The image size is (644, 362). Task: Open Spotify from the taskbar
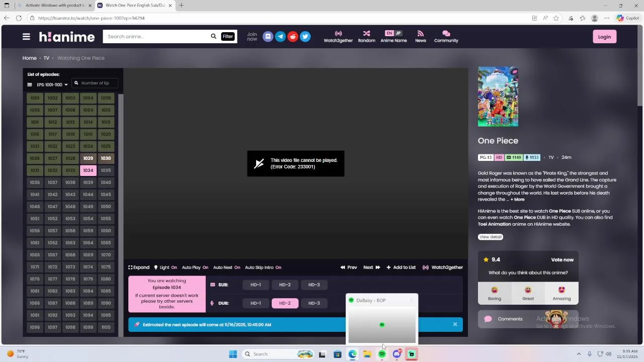pos(382,354)
